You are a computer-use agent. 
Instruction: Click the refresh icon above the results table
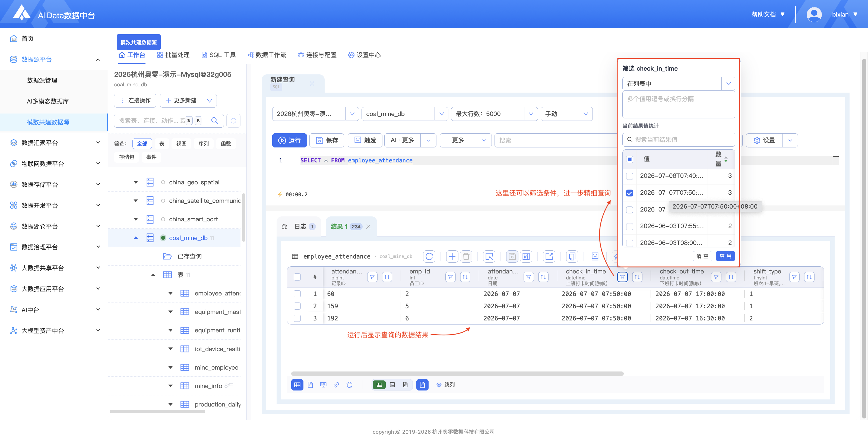[x=429, y=256]
